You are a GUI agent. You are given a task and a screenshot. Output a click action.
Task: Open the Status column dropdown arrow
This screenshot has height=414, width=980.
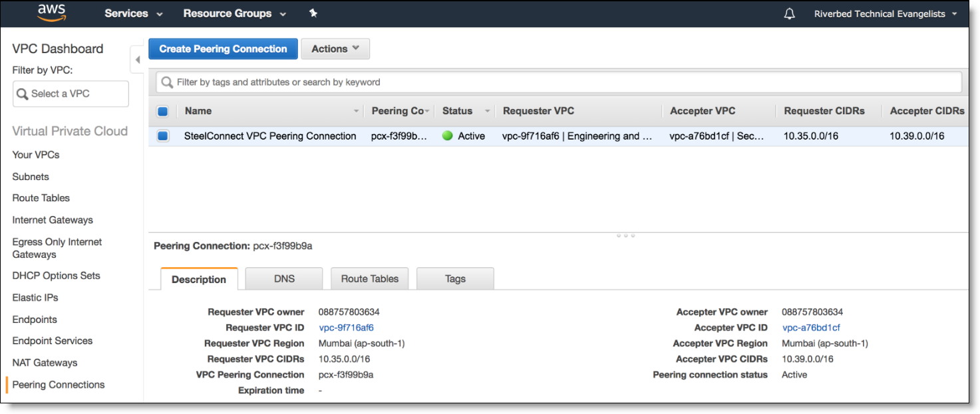click(x=488, y=111)
